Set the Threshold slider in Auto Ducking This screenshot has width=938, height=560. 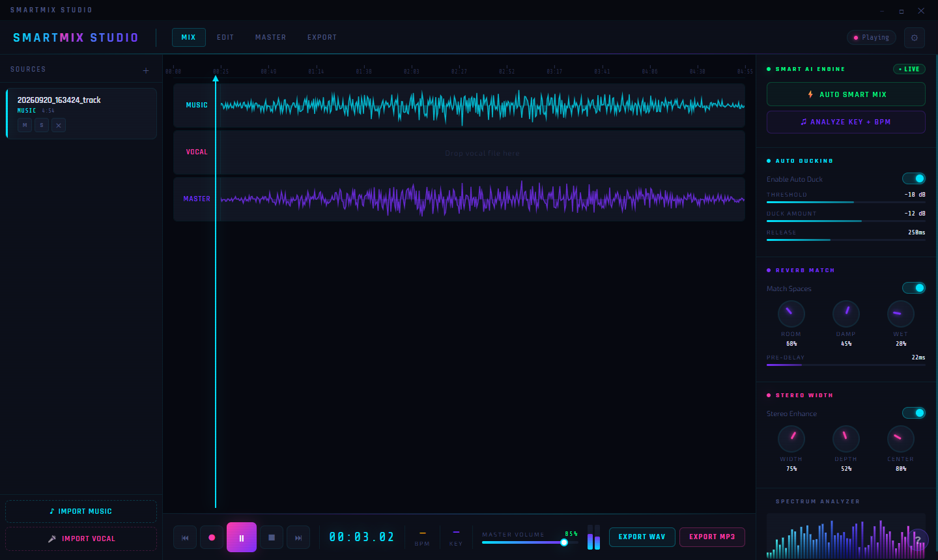pos(846,202)
